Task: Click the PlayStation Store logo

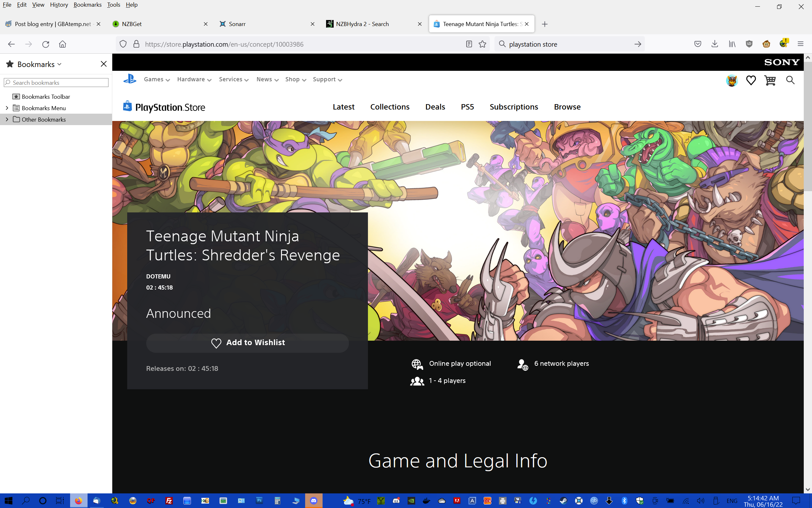Action: pos(164,107)
